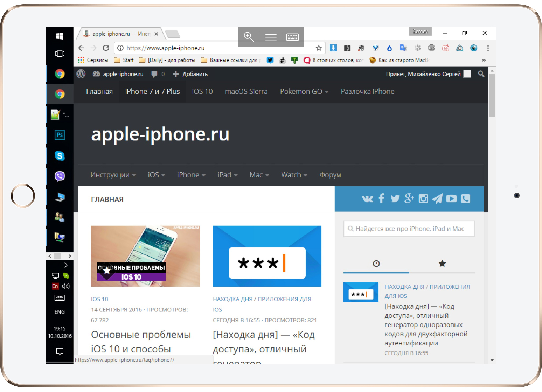This screenshot has height=392, width=542.
Task: Close the apple-iphone.ru browser tab
Action: 157,34
